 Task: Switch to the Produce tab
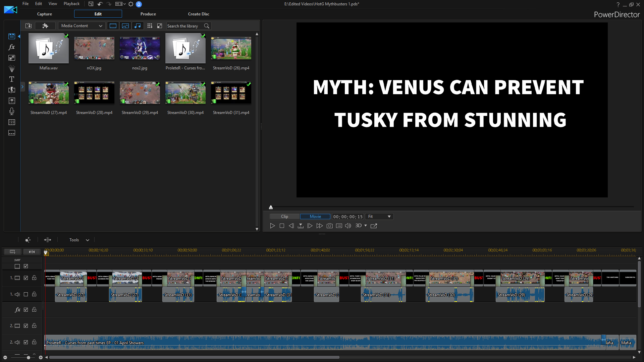click(x=148, y=14)
